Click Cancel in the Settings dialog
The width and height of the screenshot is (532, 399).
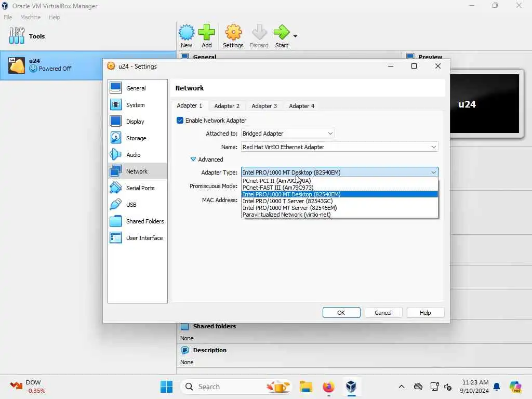coord(383,312)
